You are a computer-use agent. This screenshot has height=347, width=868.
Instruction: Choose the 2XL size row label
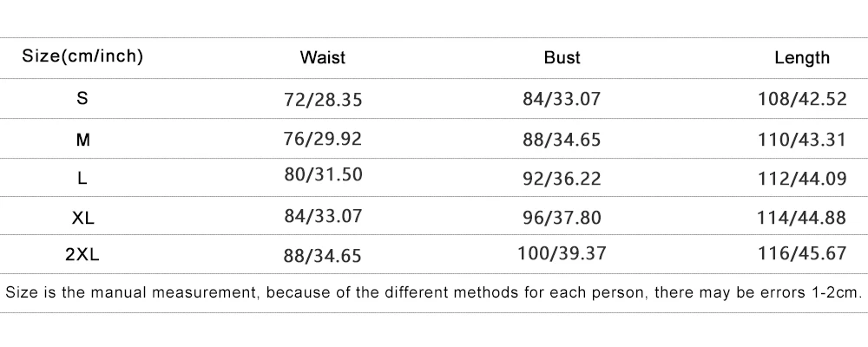point(82,256)
